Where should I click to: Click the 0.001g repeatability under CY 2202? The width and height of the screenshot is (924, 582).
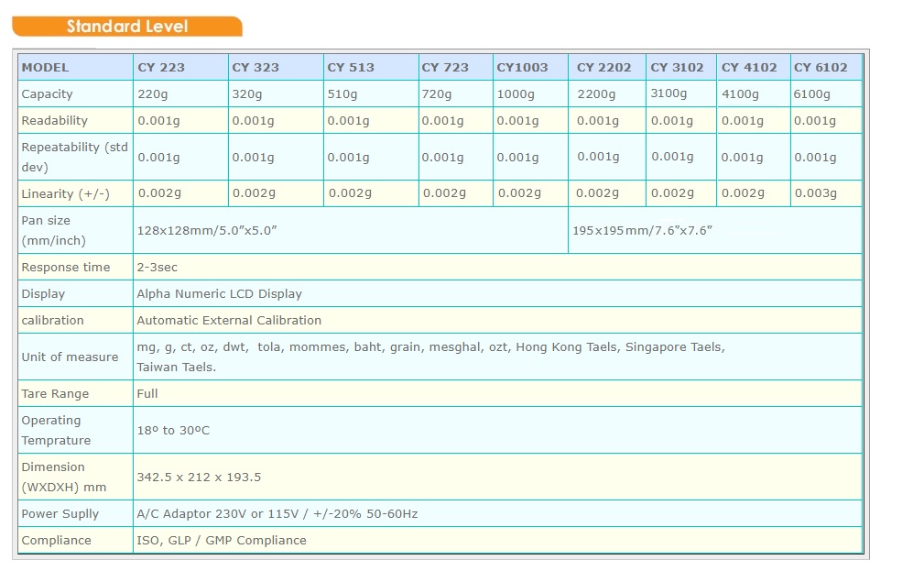pyautogui.click(x=598, y=156)
